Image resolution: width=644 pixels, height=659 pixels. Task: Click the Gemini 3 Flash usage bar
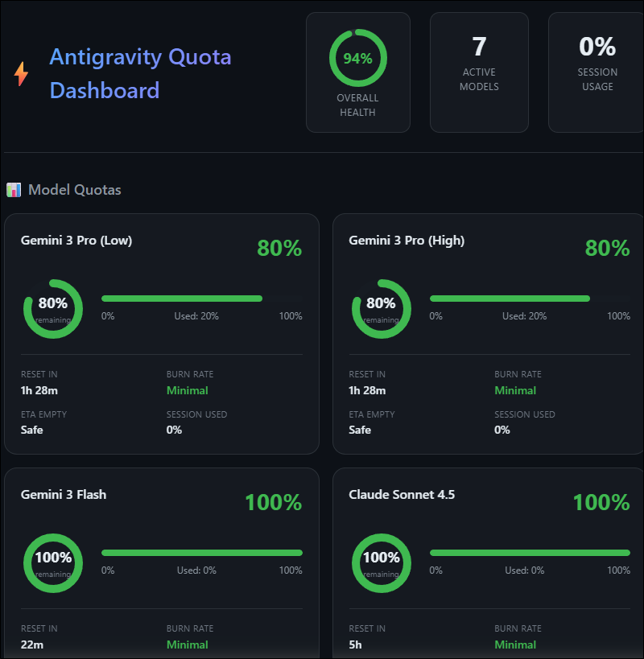pyautogui.click(x=202, y=553)
